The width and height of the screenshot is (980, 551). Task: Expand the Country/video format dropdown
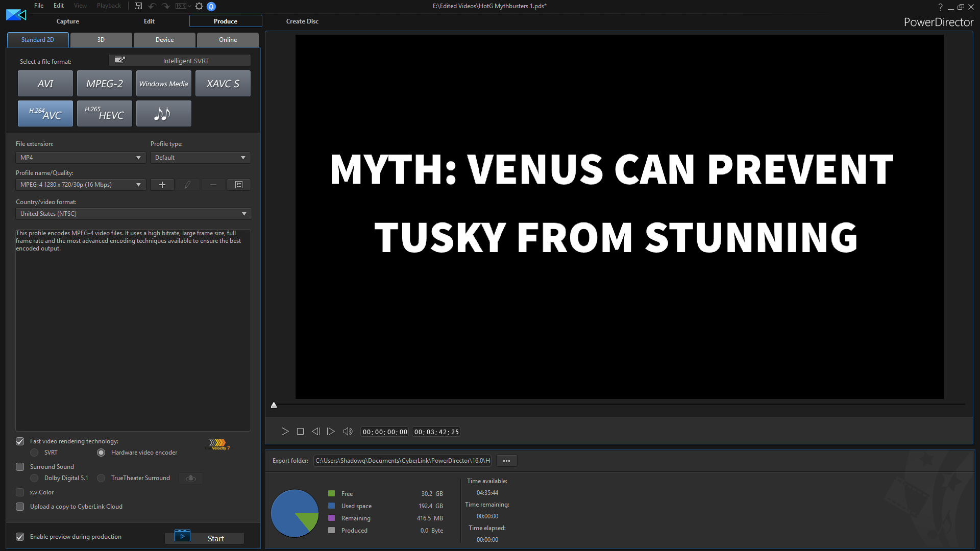[x=133, y=214]
